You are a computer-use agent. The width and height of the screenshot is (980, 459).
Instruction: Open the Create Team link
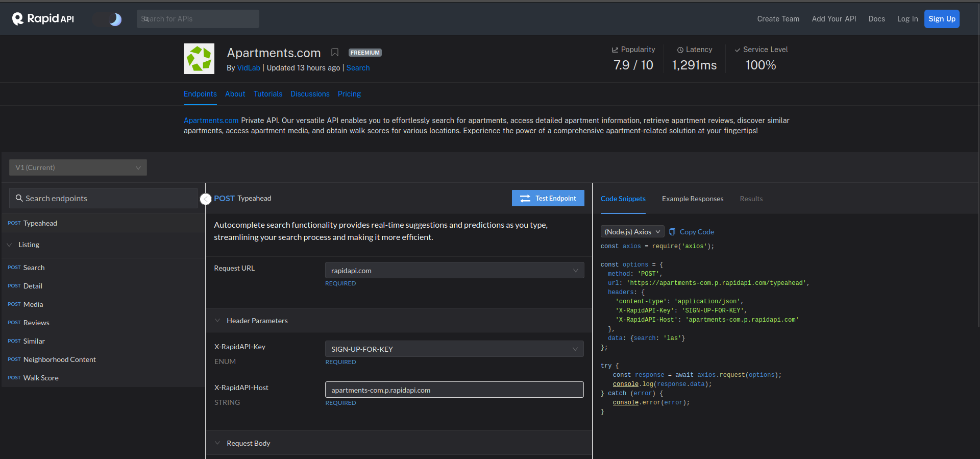coord(778,19)
